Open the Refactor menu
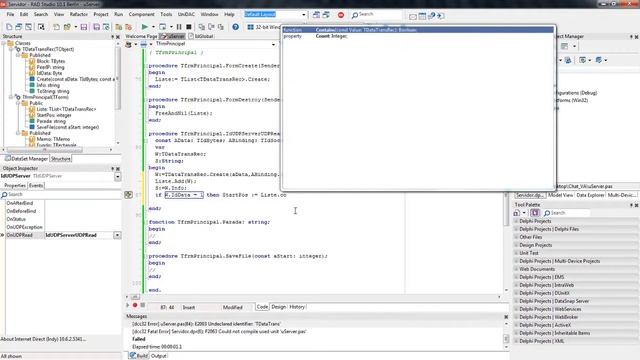The width and height of the screenshot is (640, 360). pos(78,14)
